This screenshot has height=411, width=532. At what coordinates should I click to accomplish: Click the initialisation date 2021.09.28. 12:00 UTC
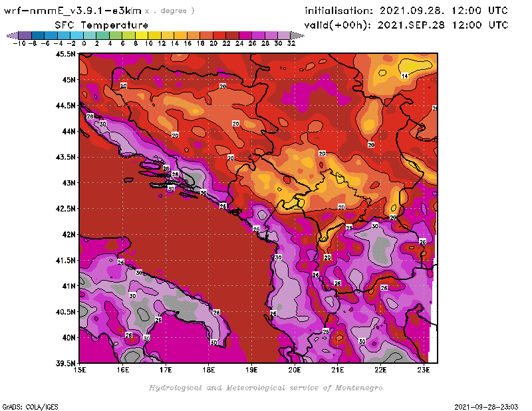point(444,11)
